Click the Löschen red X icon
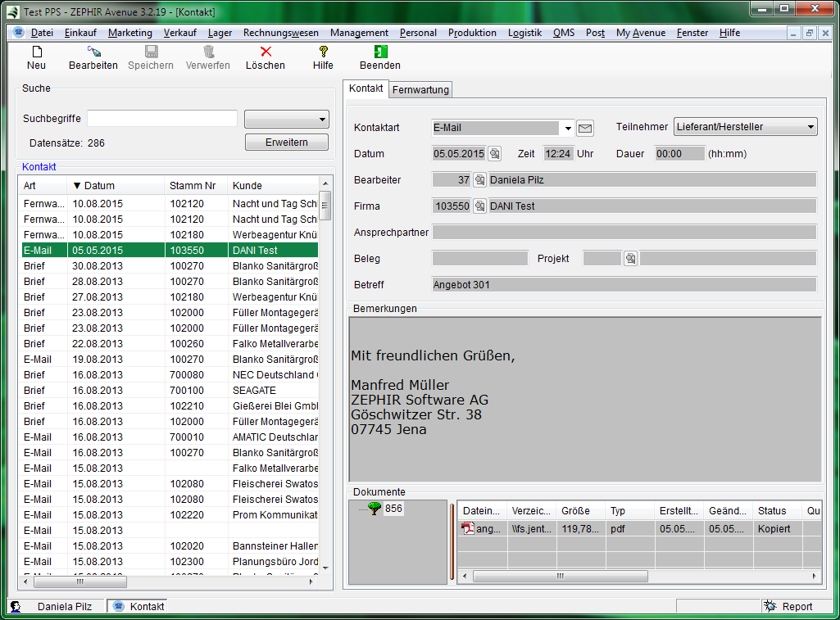The height and width of the screenshot is (620, 840). 266,52
